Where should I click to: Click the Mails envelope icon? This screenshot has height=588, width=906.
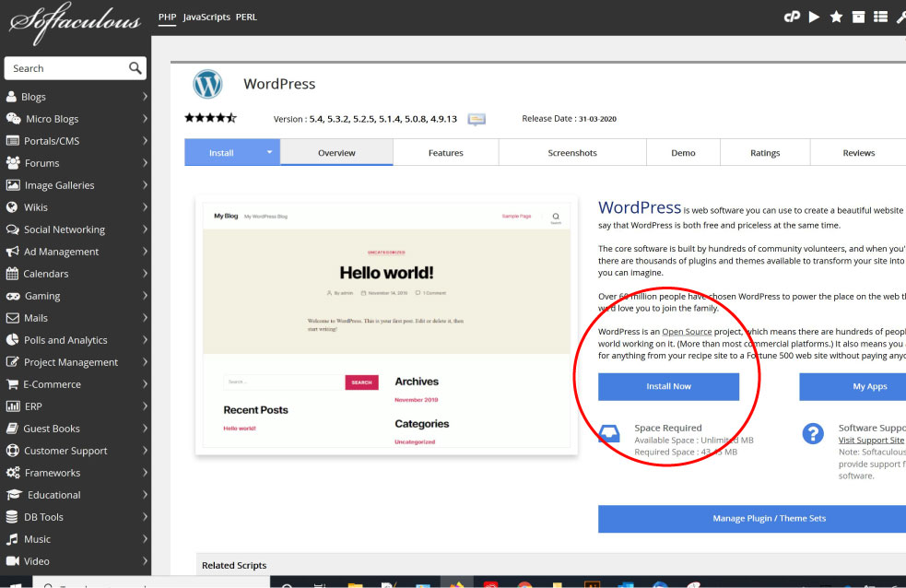pyautogui.click(x=12, y=318)
